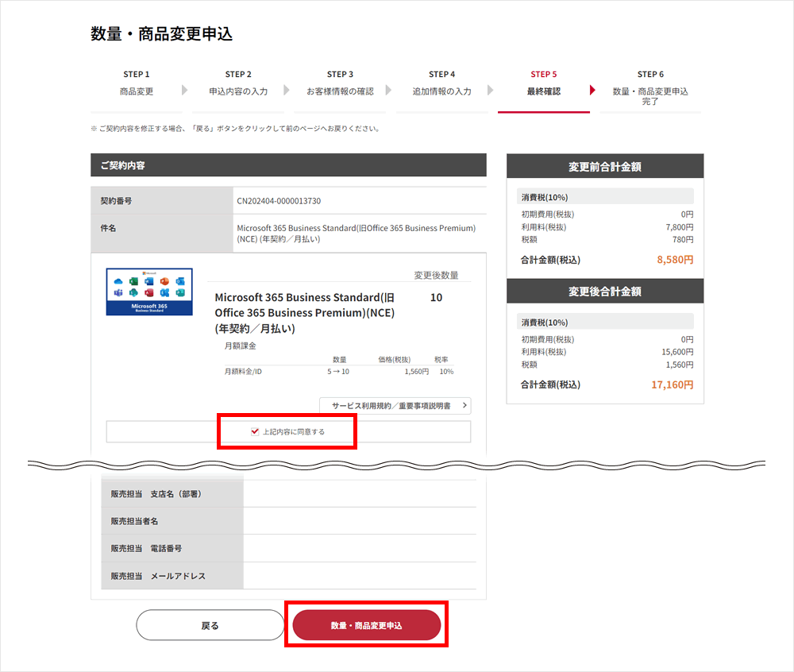Click the Microsoft 365 Business Standard product thumbnail
The width and height of the screenshot is (794, 672).
tap(149, 292)
